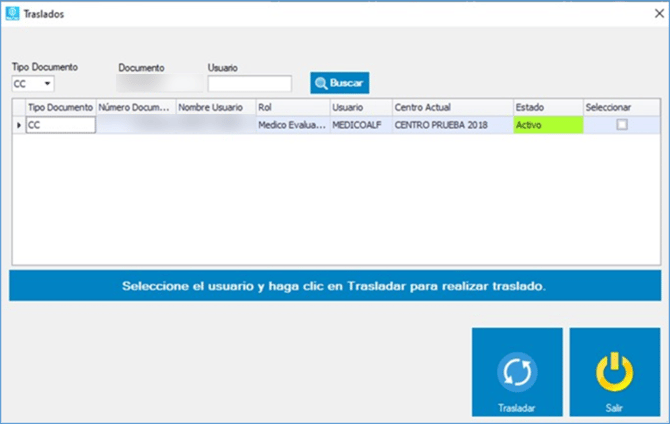Click the MEDICOALF user cell
This screenshot has width=670, height=424.
pos(361,125)
